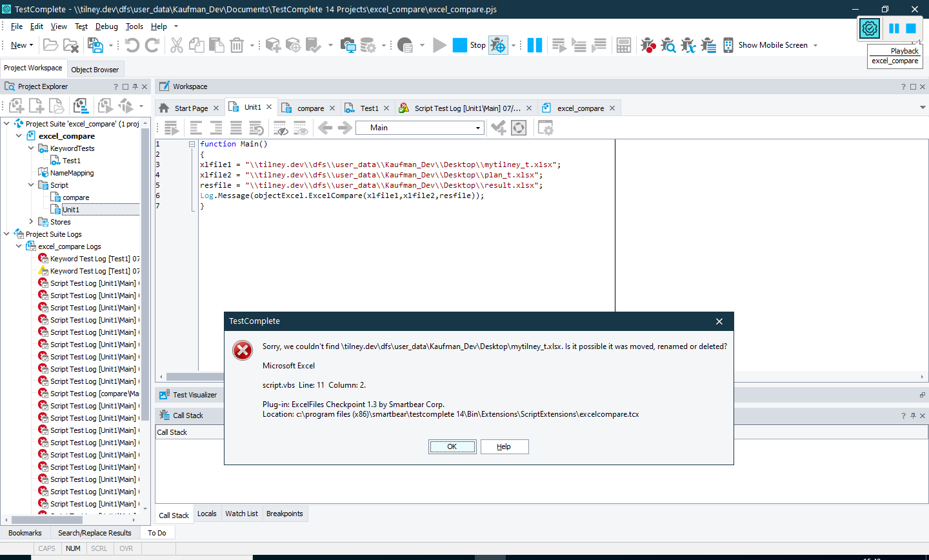Click the Record Keyword Test camera icon
Image resolution: width=929 pixels, height=560 pixels.
(348, 45)
